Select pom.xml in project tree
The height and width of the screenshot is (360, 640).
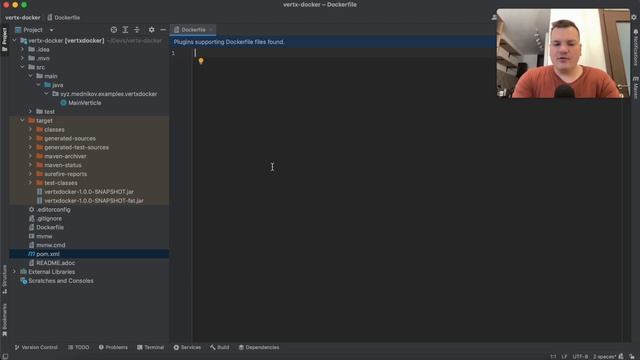click(x=48, y=254)
